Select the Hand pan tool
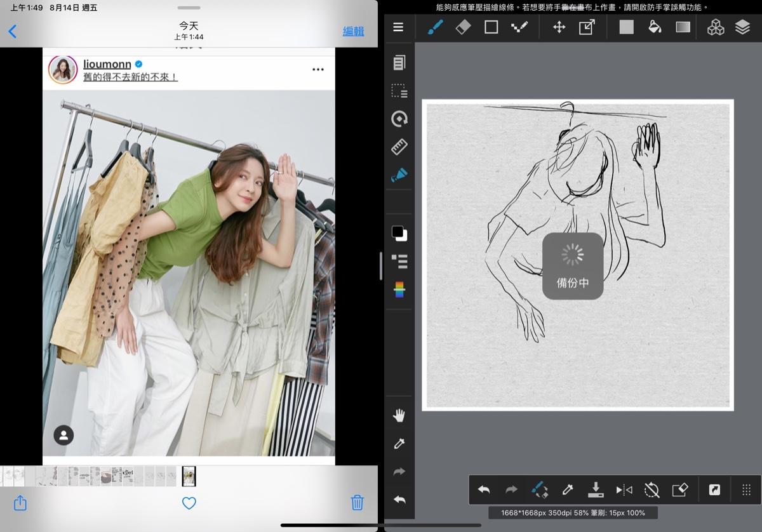762x532 pixels. click(399, 416)
